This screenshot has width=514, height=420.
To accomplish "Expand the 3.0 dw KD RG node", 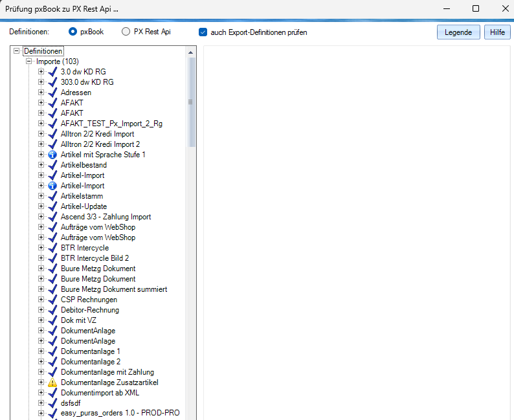I will [x=41, y=72].
